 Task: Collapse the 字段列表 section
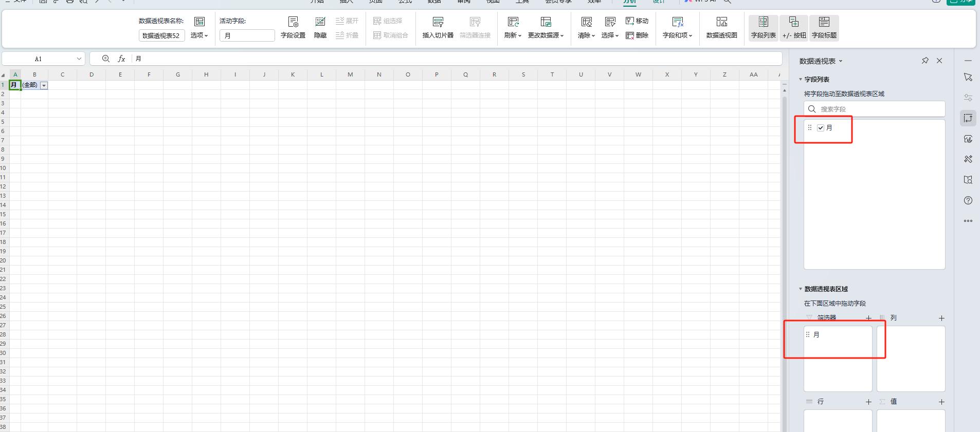point(801,79)
